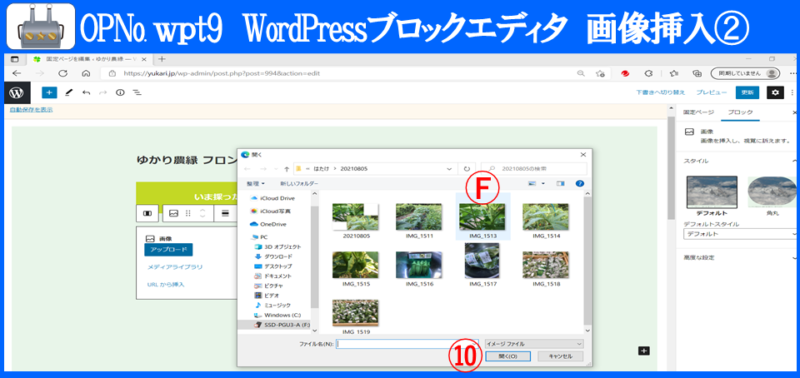Reload the browser page
Screen dimensions: 800x378
tap(63, 73)
